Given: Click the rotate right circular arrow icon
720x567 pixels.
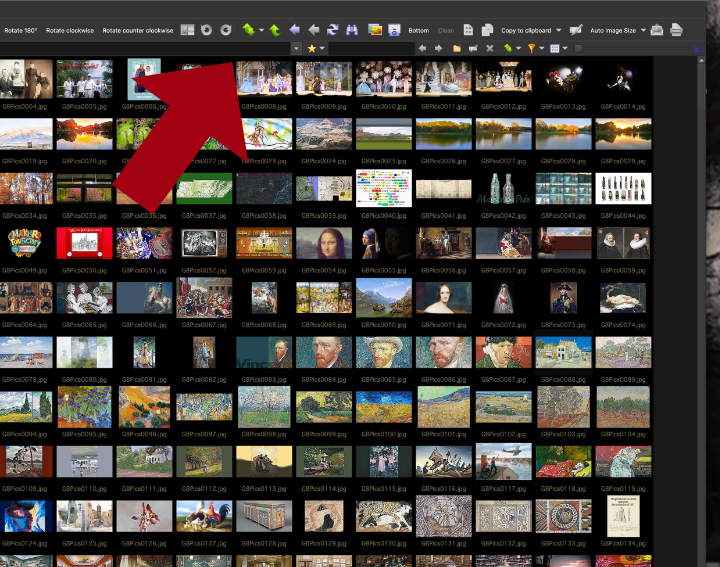Looking at the screenshot, I should pos(225,31).
